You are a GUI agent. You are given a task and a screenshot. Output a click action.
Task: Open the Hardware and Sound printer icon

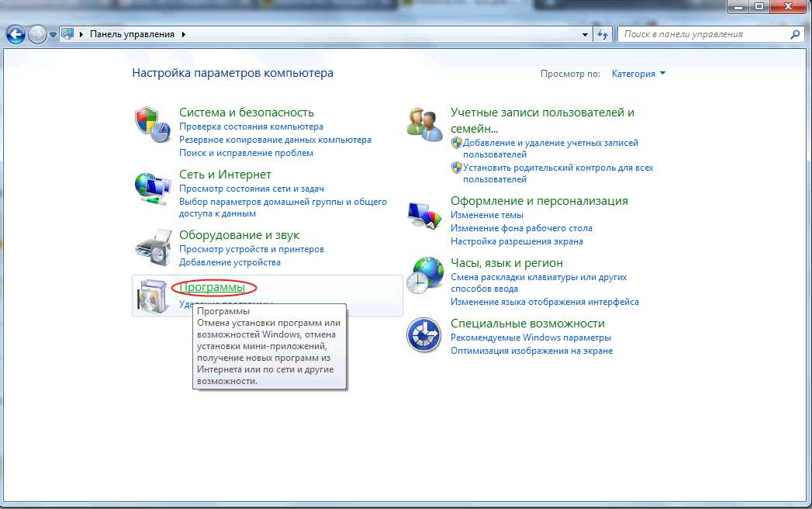(x=153, y=248)
